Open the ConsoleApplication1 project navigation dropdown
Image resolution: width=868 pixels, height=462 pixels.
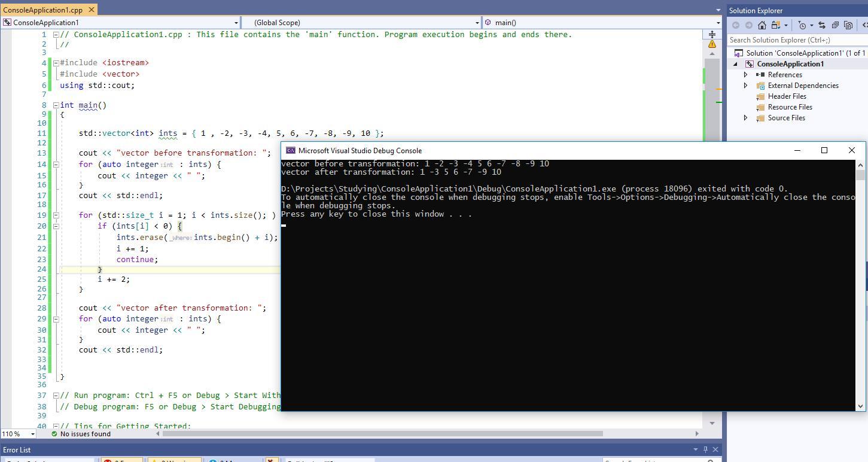[236, 23]
